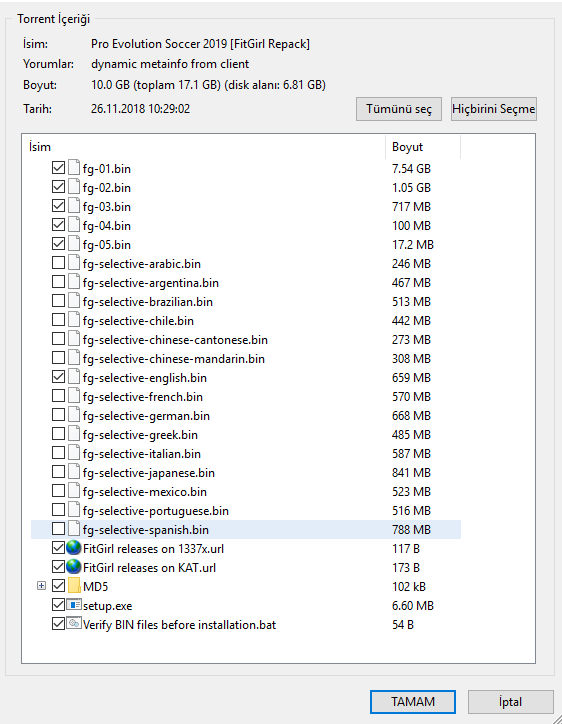The height and width of the screenshot is (724, 562).
Task: Click the globe icon for FitGirl releases on KAT.url
Action: tap(74, 567)
